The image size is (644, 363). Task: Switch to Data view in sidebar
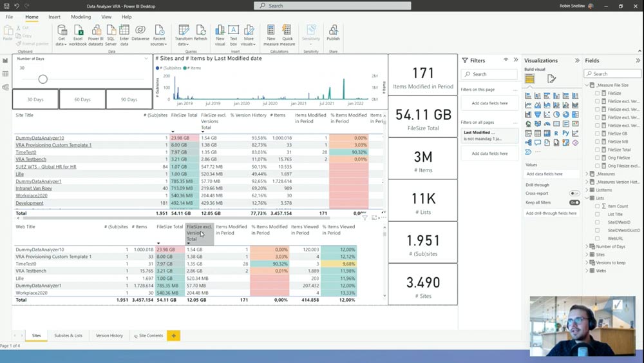tap(5, 74)
